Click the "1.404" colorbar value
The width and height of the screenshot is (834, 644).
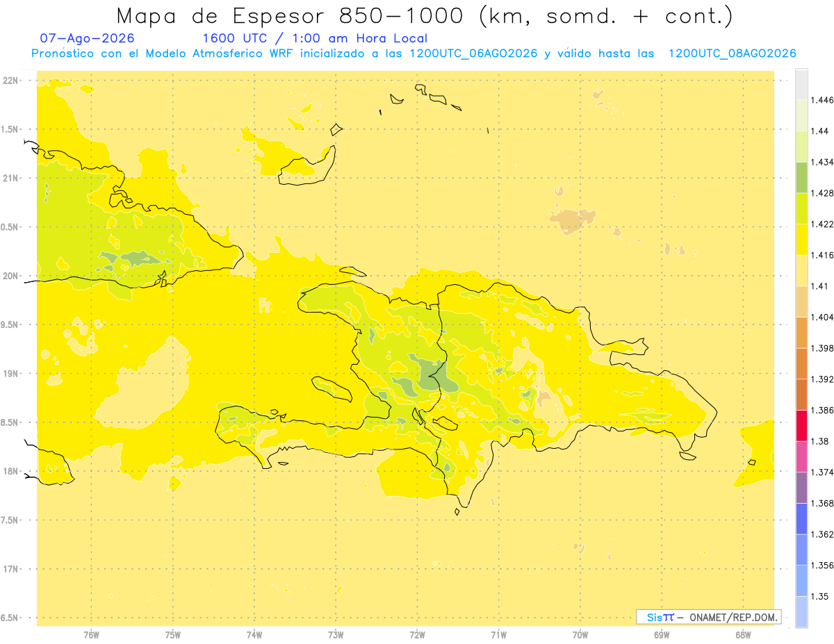click(821, 317)
